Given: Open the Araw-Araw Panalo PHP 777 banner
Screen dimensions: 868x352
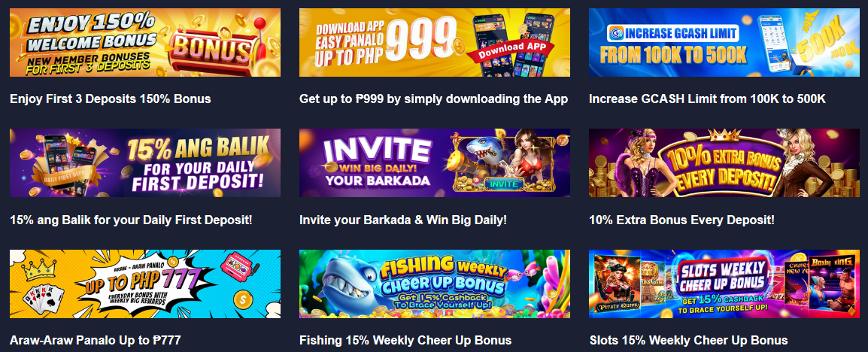Looking at the screenshot, I should pos(145,284).
